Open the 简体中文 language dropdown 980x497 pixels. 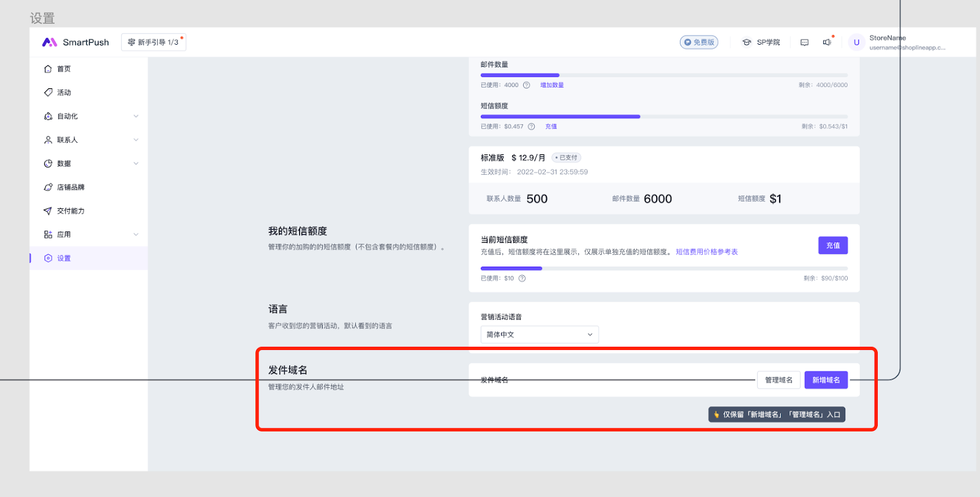(x=539, y=335)
